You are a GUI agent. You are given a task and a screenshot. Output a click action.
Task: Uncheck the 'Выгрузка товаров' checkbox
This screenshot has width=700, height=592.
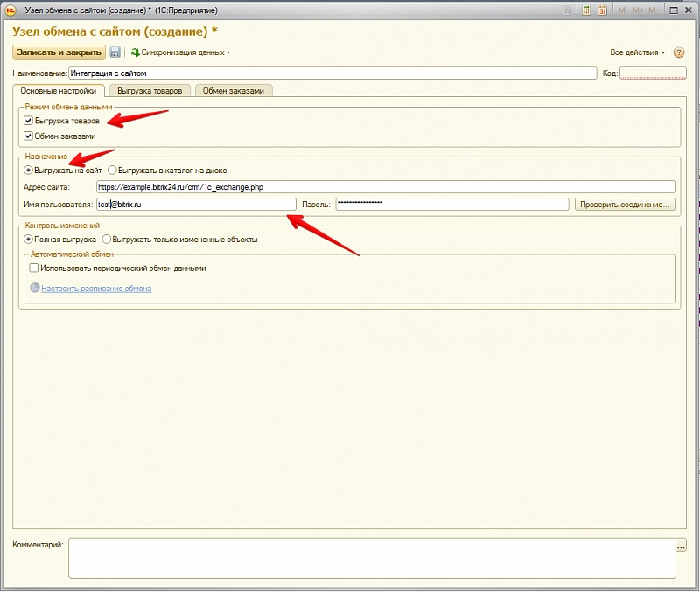(29, 121)
